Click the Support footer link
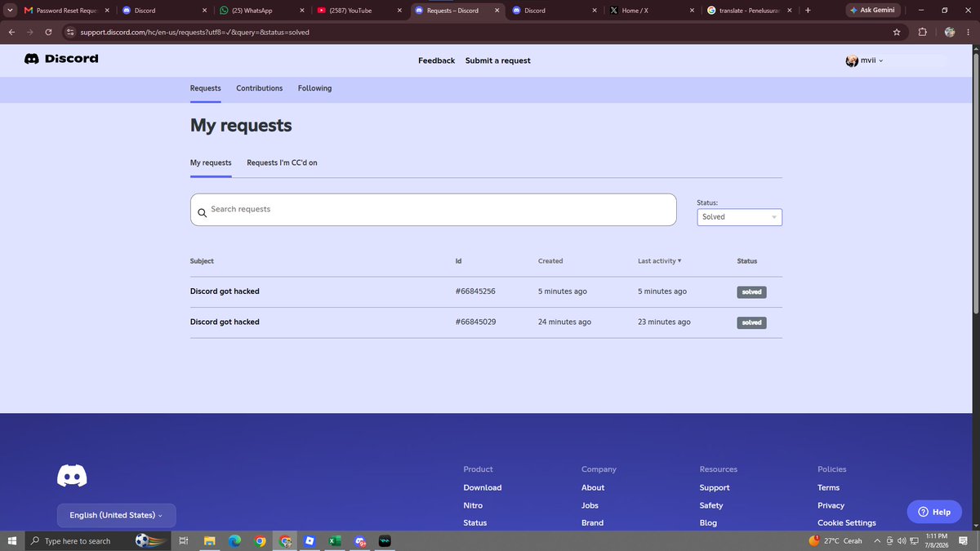This screenshot has height=551, width=980. coord(715,487)
